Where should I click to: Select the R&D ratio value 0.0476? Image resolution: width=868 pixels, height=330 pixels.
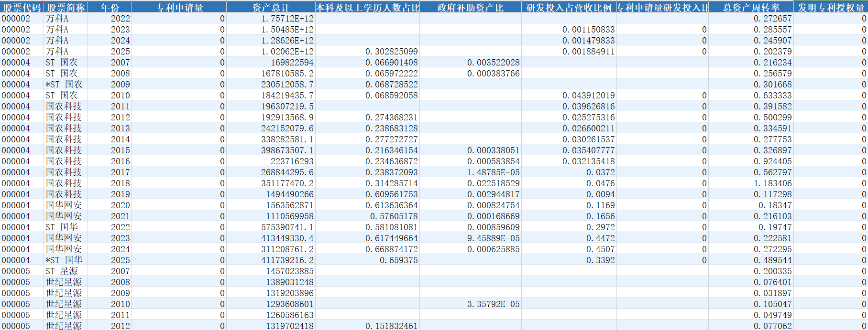click(569, 183)
